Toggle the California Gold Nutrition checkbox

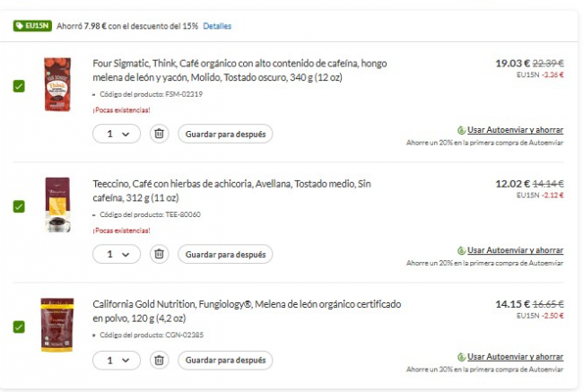[x=19, y=327]
